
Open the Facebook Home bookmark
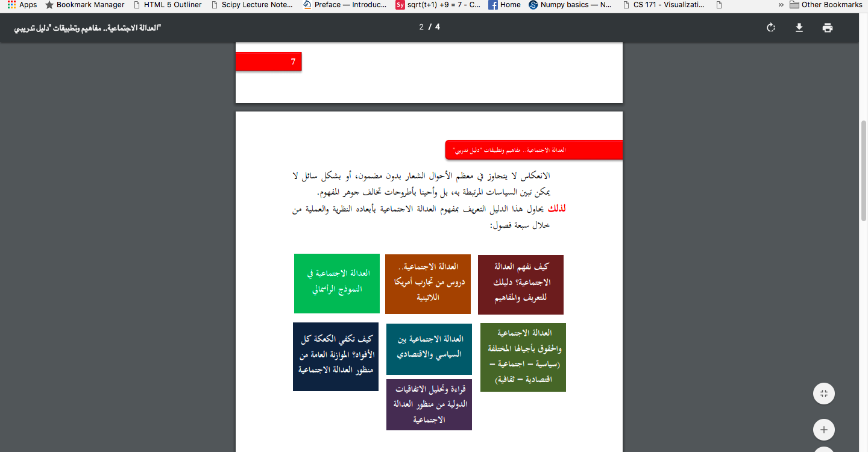[504, 5]
